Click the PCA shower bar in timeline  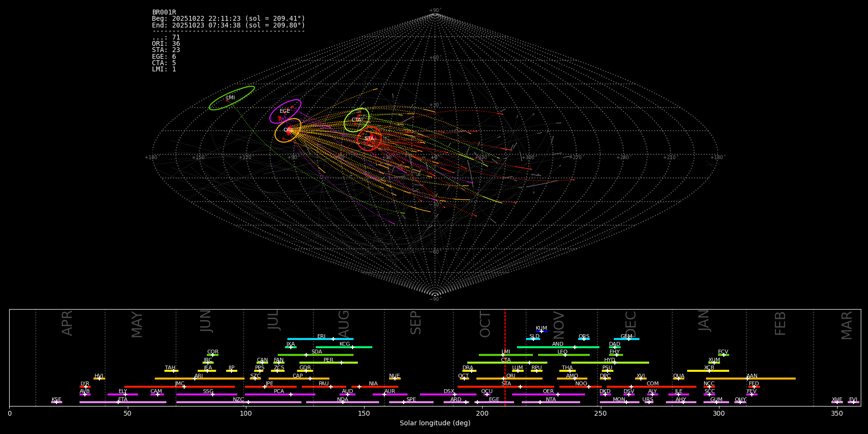click(280, 394)
